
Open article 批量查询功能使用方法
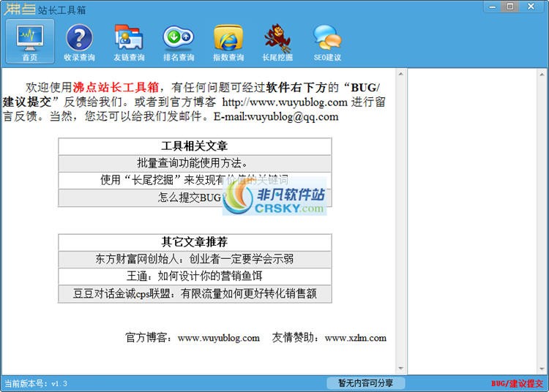tap(195, 163)
